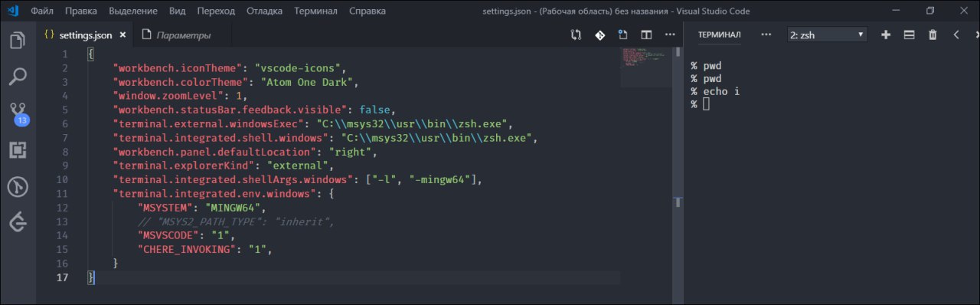This screenshot has width=980, height=305.
Task: Kill the terminal with trash icon
Action: pos(933,34)
